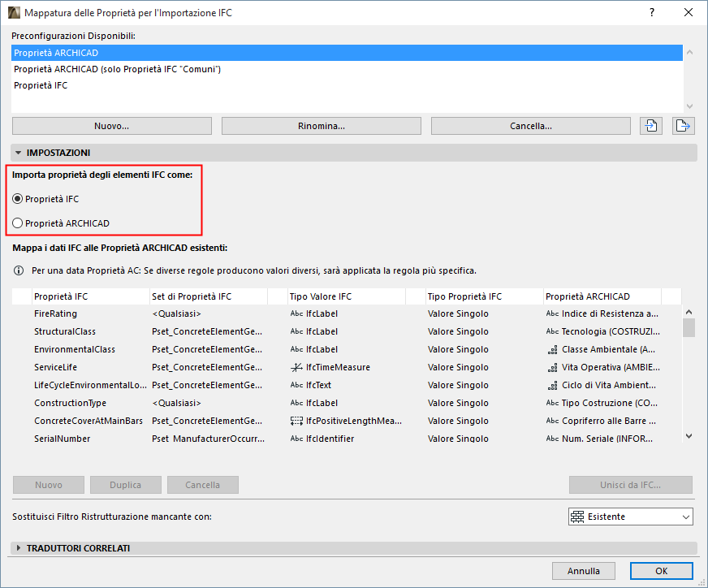Select the Proprietà ARCHICAD preset in the list
The height and width of the screenshot is (588, 708).
[x=347, y=53]
